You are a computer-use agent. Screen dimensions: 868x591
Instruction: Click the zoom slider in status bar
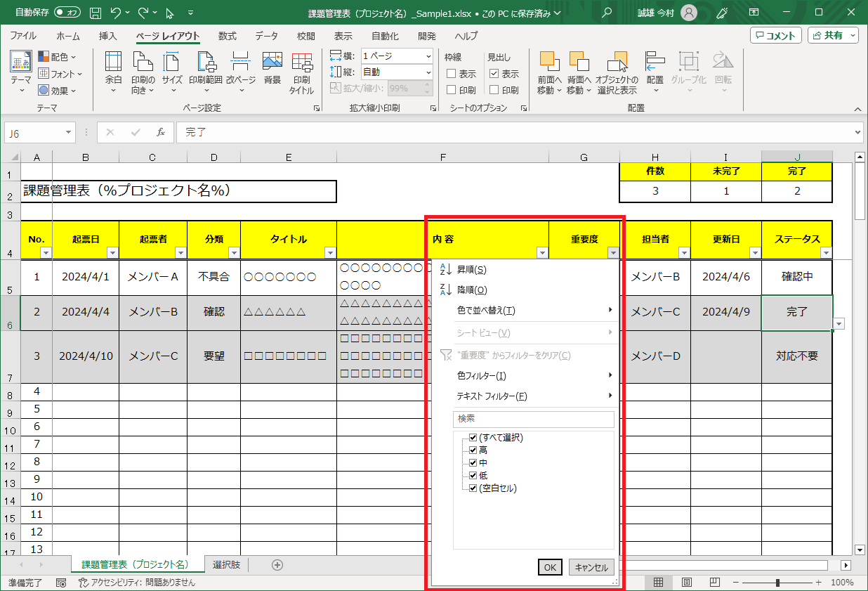click(x=777, y=583)
